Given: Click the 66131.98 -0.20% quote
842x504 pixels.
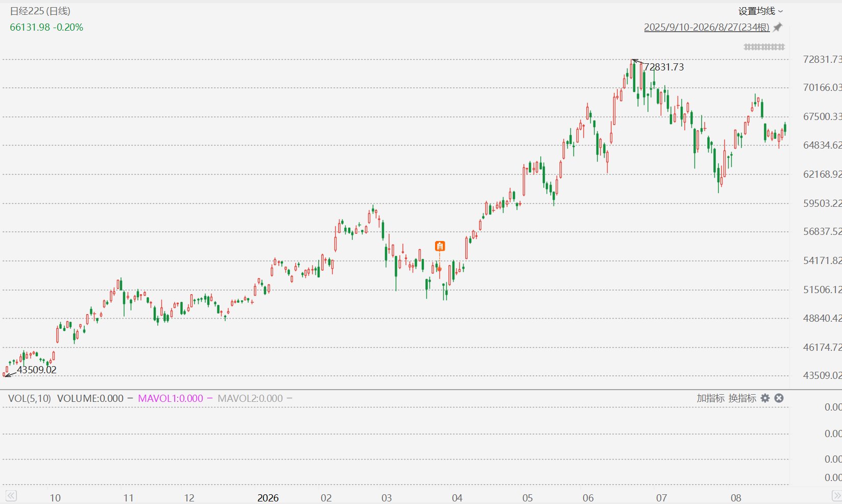Looking at the screenshot, I should [x=46, y=27].
